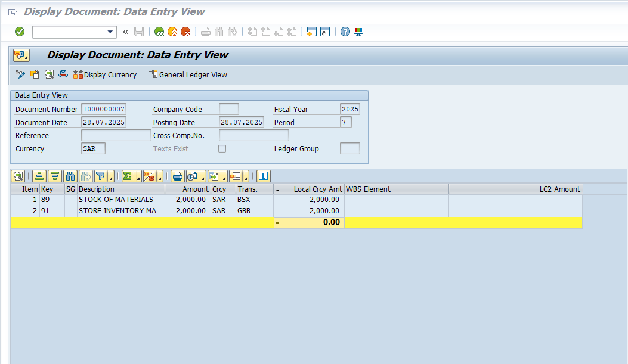This screenshot has height=364, width=628.
Task: Click the Customize Local Layout monitor icon
Action: [358, 32]
